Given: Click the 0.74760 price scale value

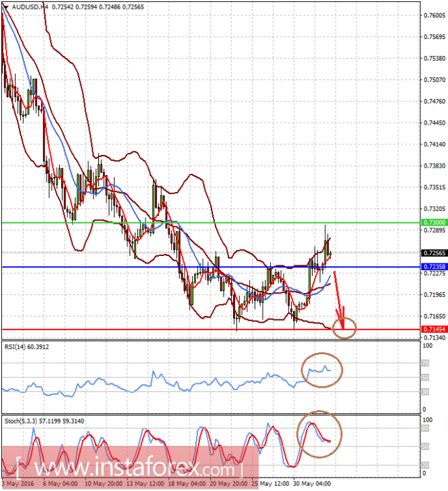Looking at the screenshot, I should point(435,102).
